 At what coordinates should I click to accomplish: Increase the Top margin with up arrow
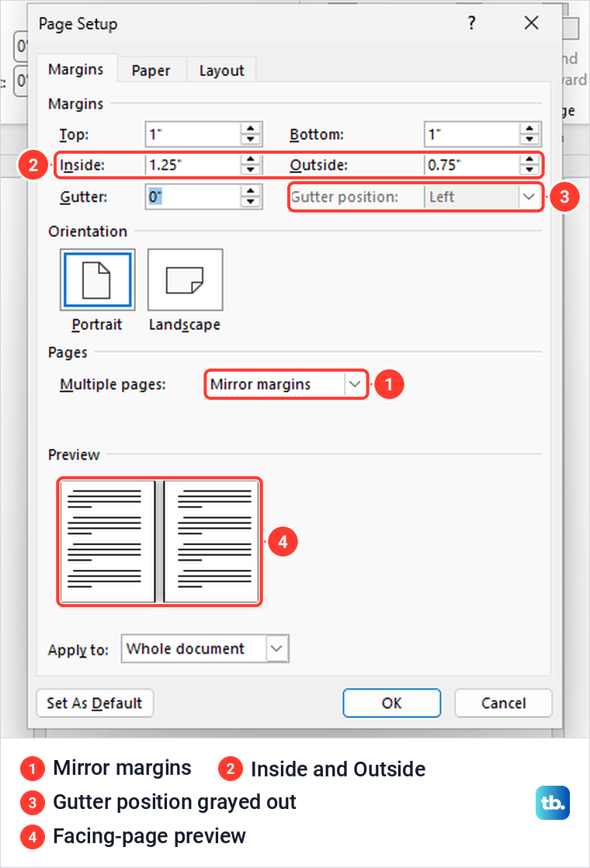[x=251, y=128]
